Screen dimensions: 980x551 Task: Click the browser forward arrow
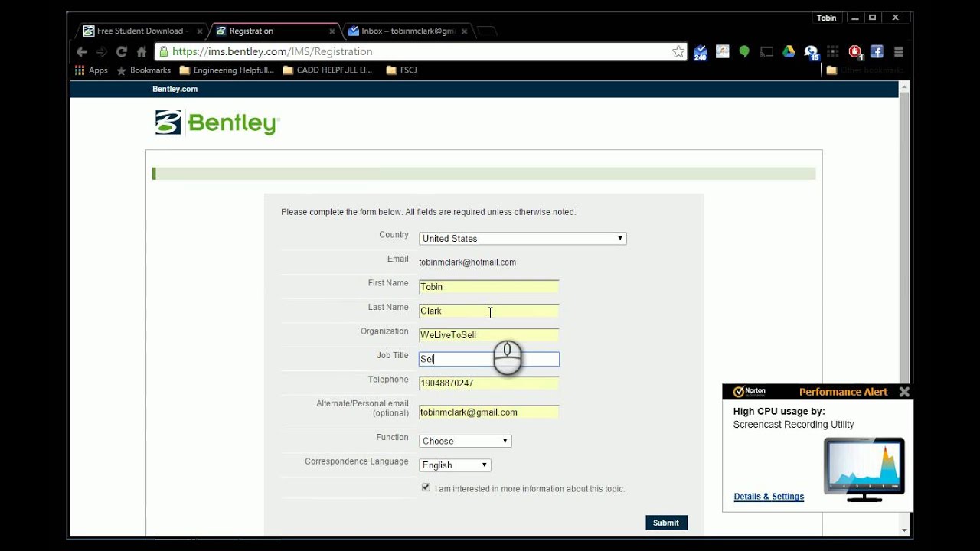coord(101,51)
